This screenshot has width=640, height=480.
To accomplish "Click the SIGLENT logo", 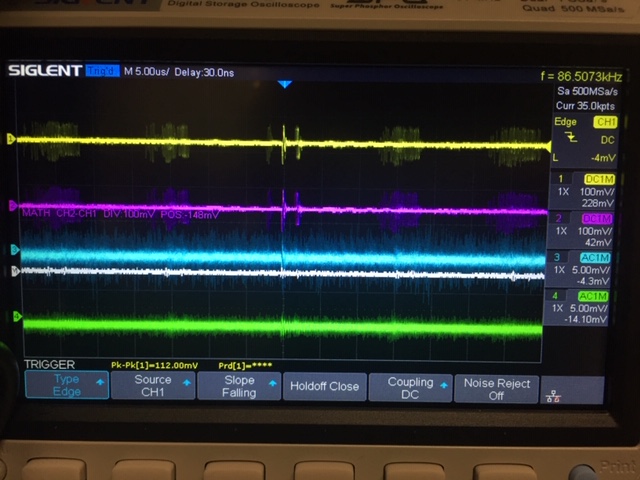I will [45, 70].
